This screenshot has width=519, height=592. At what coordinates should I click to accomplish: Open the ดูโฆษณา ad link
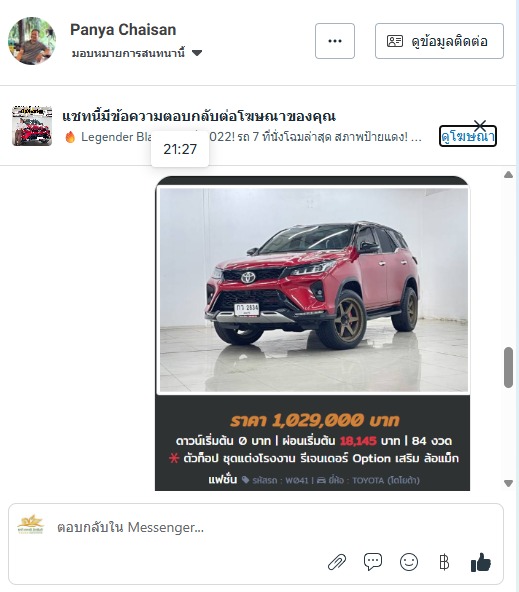tap(468, 136)
